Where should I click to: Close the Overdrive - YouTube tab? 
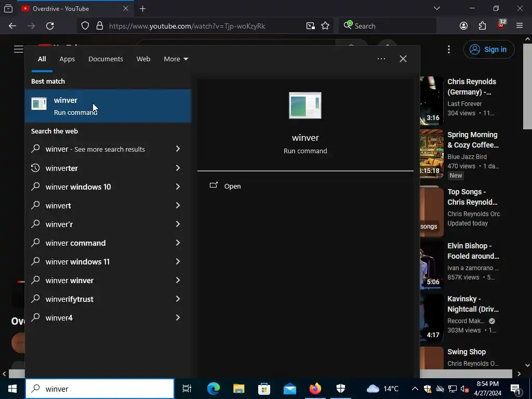tap(126, 8)
